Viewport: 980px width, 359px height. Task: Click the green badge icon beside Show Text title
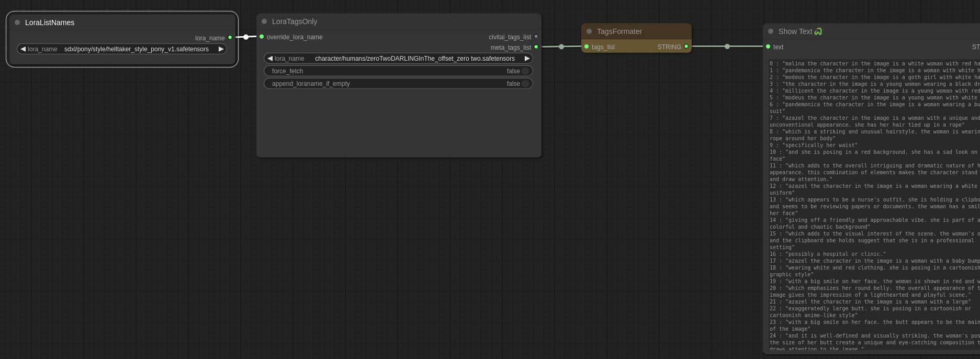[818, 31]
